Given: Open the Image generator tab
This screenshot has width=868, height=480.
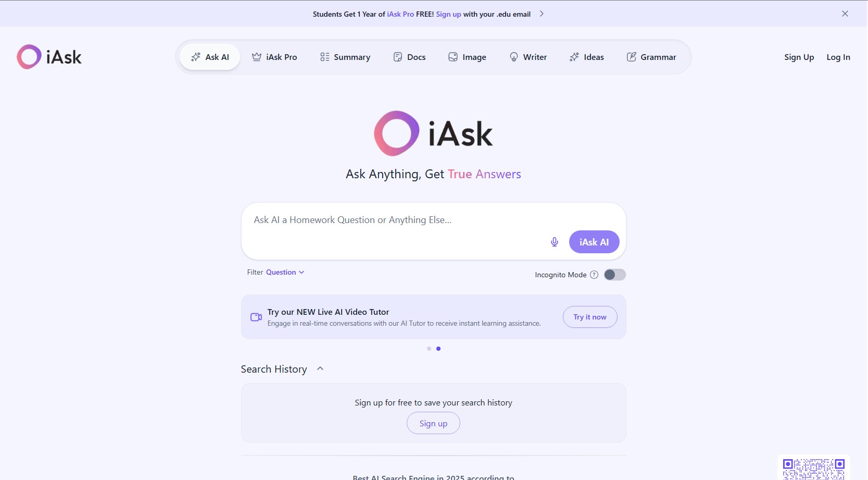Looking at the screenshot, I should pos(467,57).
